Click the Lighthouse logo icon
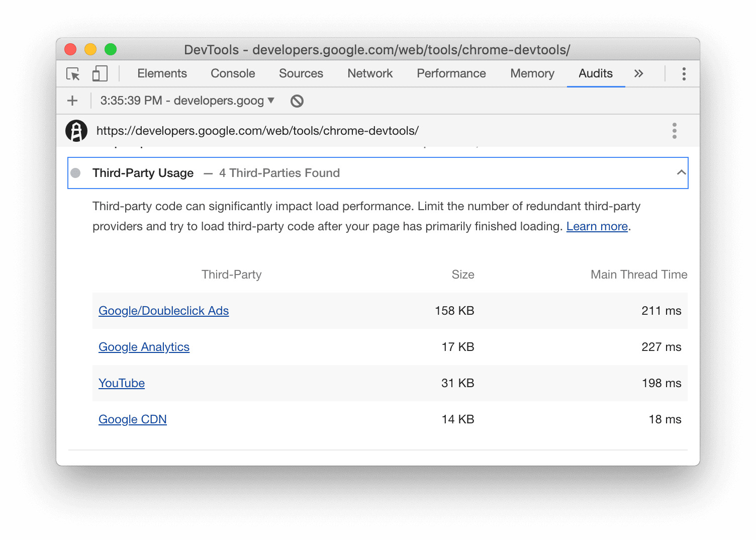 (x=76, y=130)
